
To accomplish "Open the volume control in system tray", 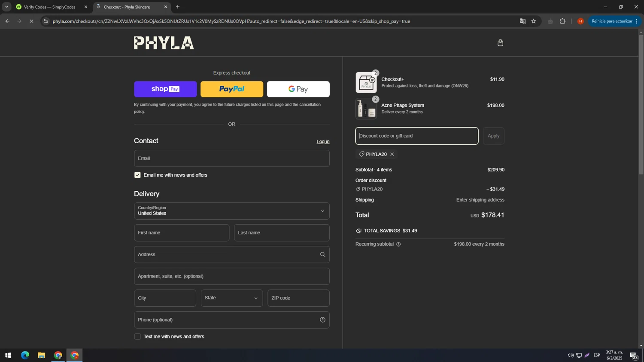I will pyautogui.click(x=570, y=356).
